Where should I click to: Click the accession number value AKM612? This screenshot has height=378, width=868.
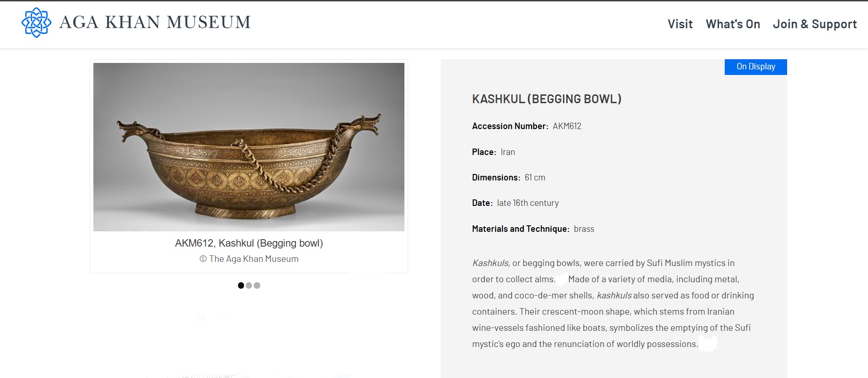[567, 126]
